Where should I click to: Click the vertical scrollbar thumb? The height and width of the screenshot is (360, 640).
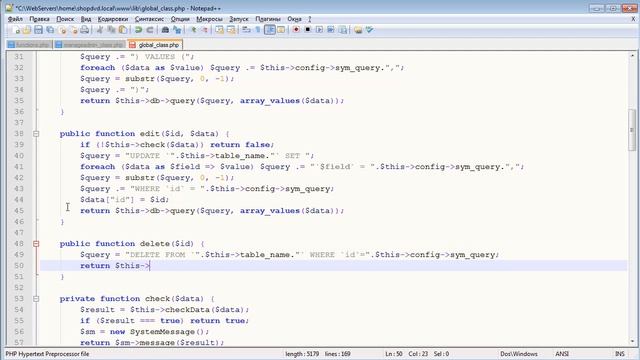pyautogui.click(x=632, y=130)
